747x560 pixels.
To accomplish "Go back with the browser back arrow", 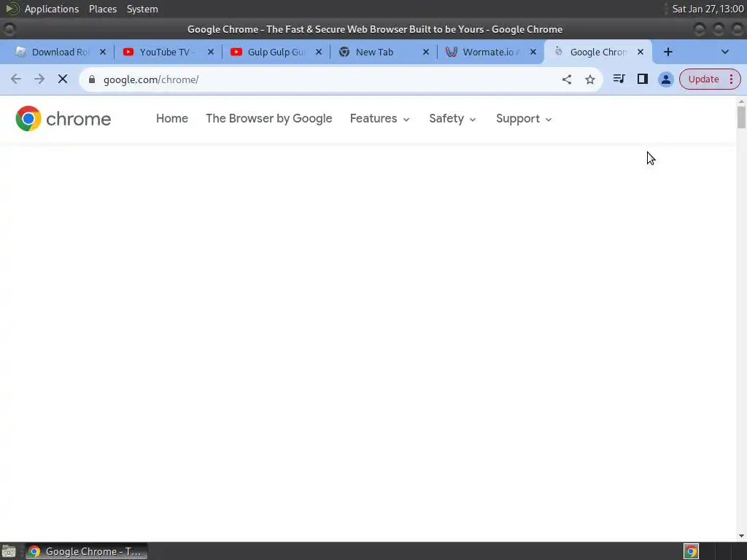I will point(16,79).
